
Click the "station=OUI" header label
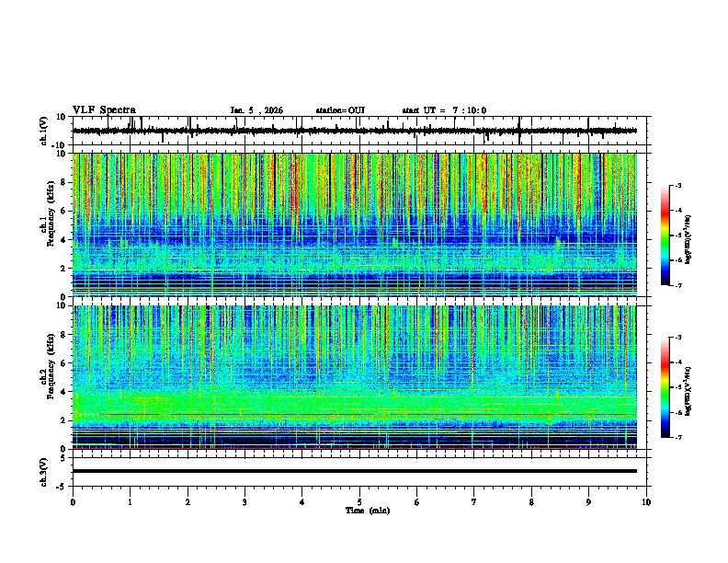340,110
